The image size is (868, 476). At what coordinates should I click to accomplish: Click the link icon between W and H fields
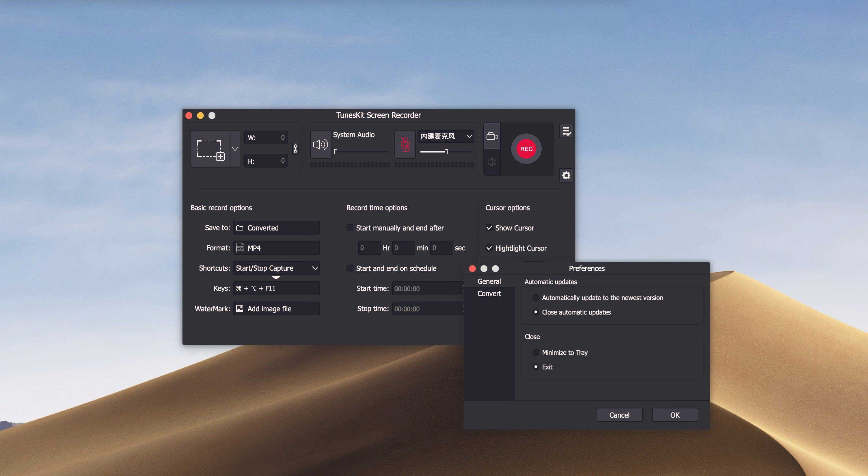295,149
